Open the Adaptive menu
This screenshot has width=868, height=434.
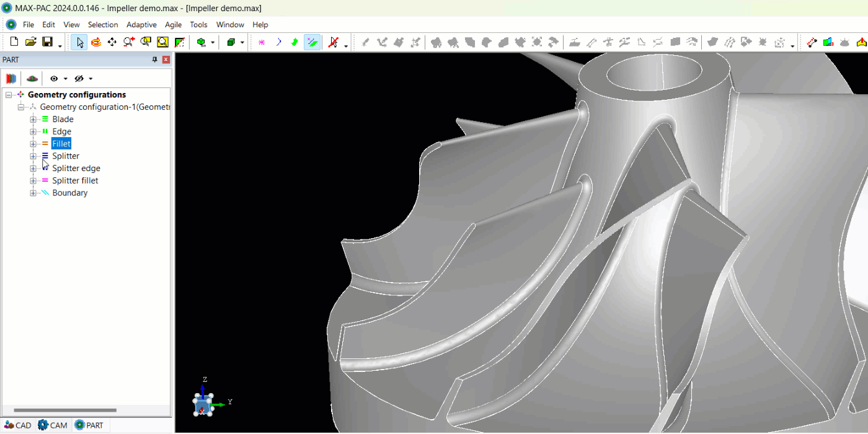141,25
